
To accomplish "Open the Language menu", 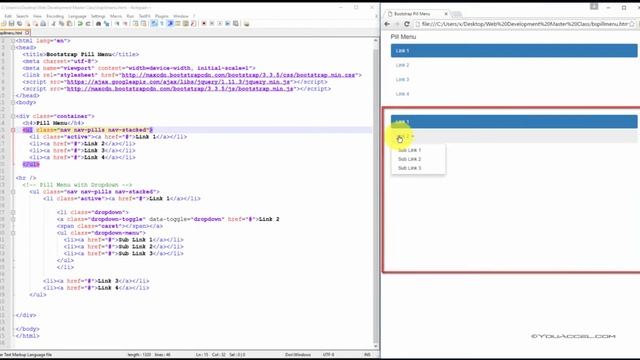I will click(x=77, y=16).
